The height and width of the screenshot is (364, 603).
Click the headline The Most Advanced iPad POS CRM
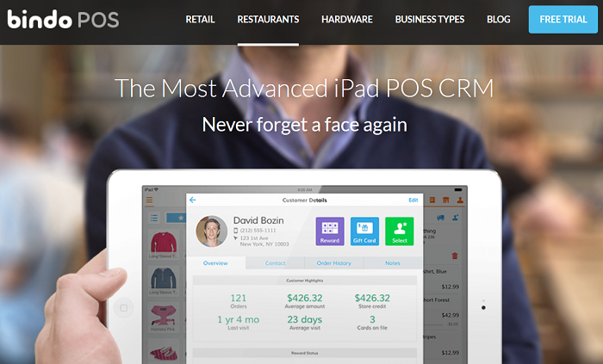tap(304, 89)
